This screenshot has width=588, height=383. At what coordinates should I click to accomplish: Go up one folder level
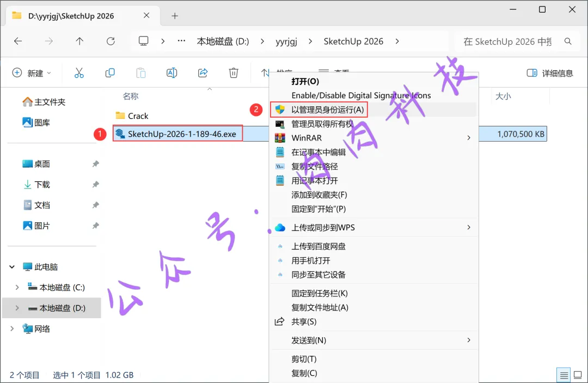click(79, 41)
